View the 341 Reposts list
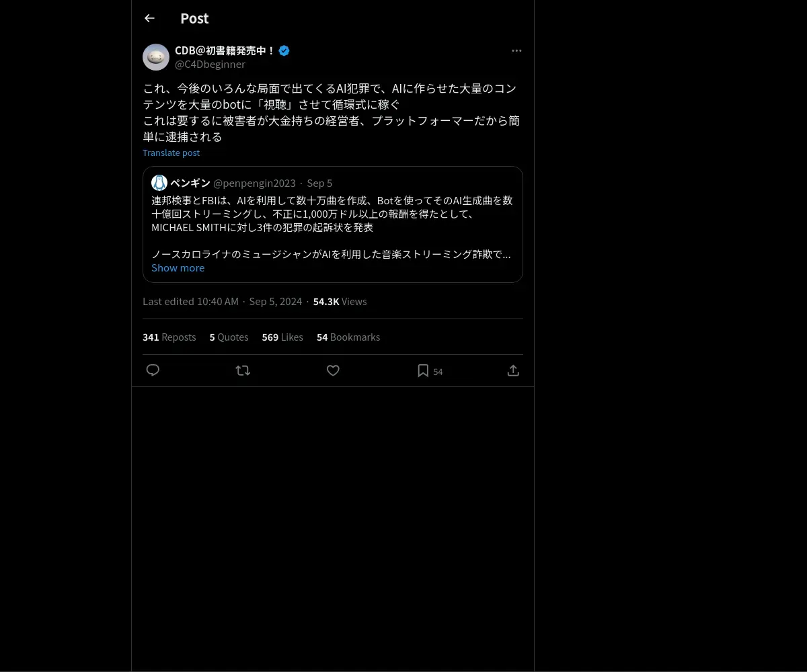 click(169, 337)
